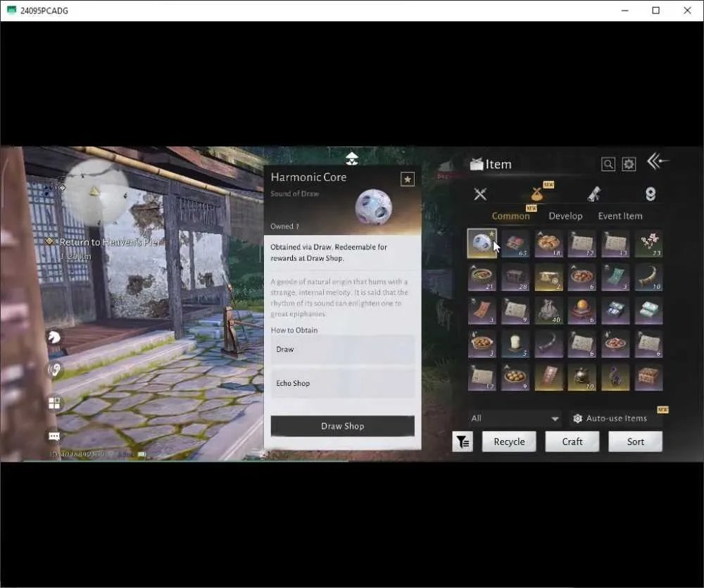Click the Craft button
The height and width of the screenshot is (588, 704).
pyautogui.click(x=572, y=442)
